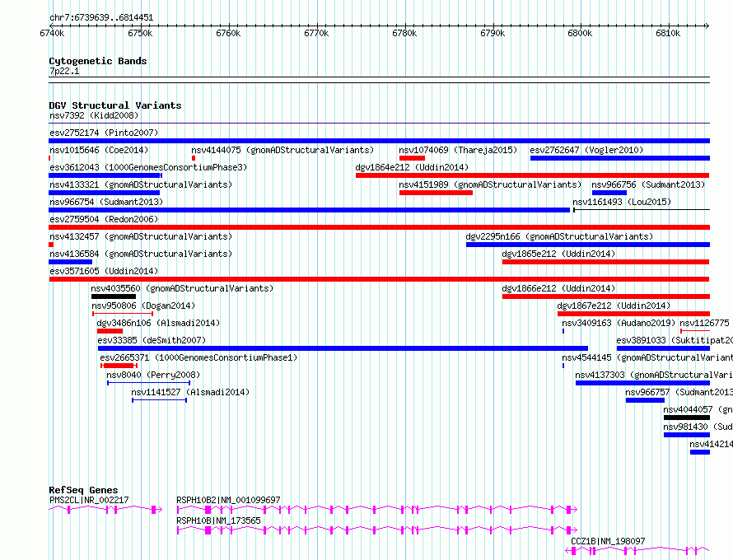The image size is (733, 560).
Task: Click the Cytogenetic Bands track title
Action: coord(98,61)
